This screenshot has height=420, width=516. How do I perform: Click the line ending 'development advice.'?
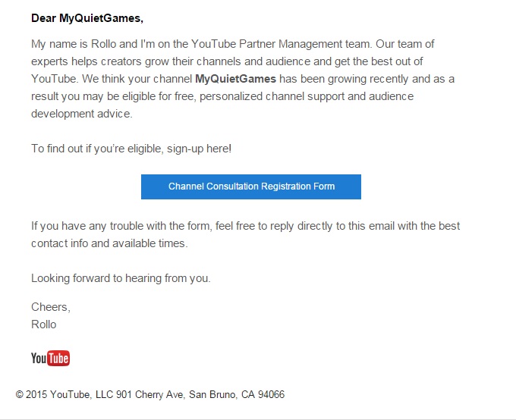pyautogui.click(x=82, y=114)
